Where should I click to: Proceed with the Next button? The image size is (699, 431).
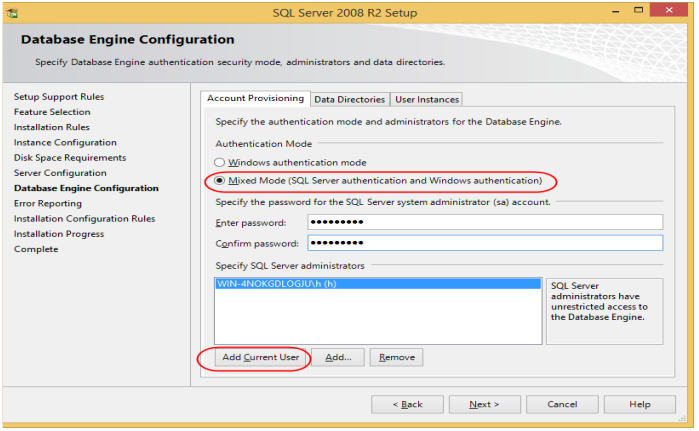point(485,404)
